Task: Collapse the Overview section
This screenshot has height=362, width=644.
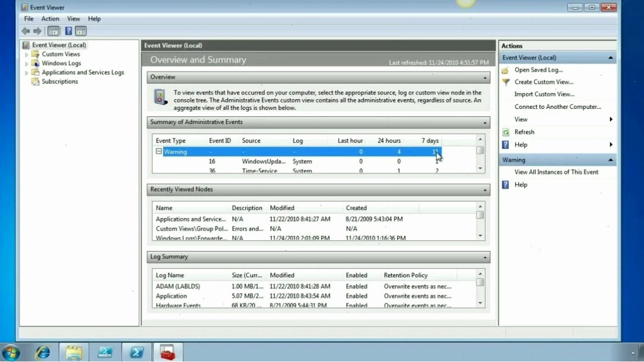Action: click(x=485, y=77)
